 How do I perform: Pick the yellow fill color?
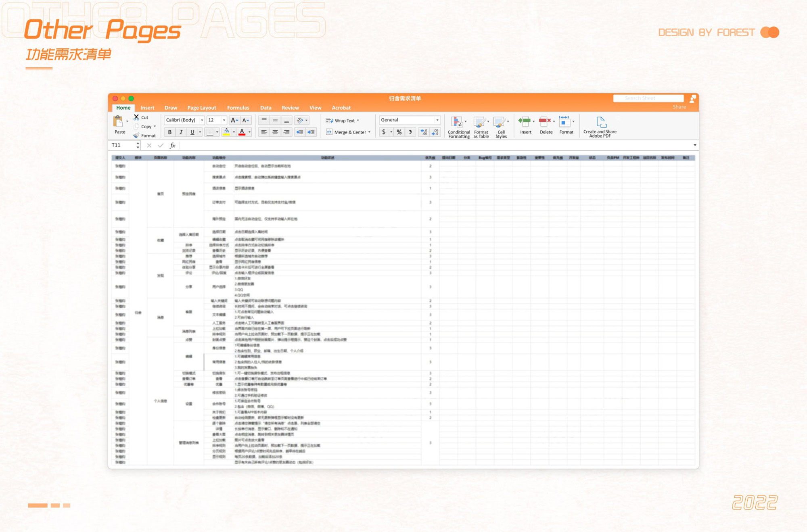pos(226,132)
